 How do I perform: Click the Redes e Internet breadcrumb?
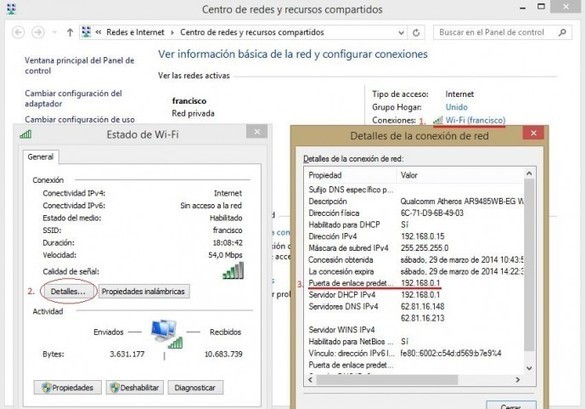tap(135, 32)
